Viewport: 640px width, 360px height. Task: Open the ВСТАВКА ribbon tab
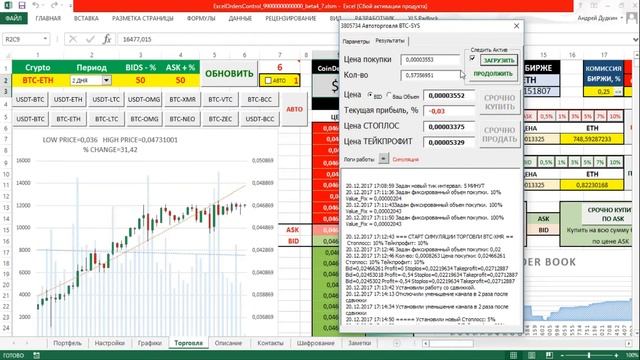click(86, 18)
